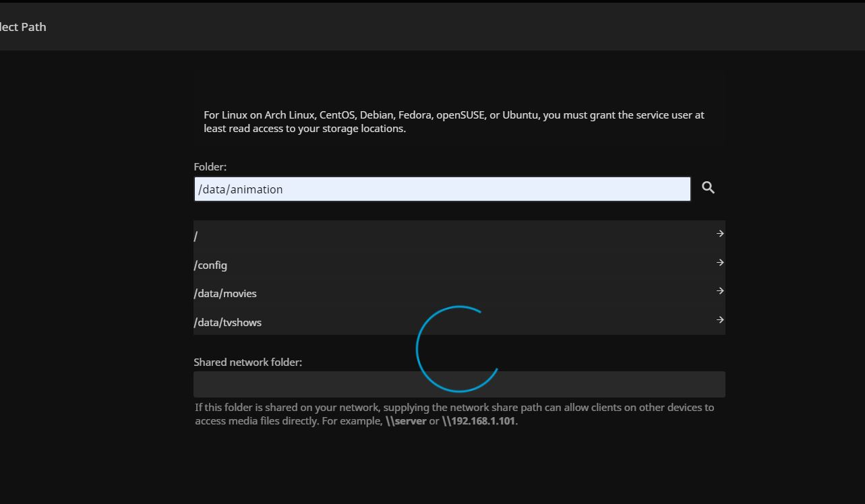Click the blue loading spinner
The width and height of the screenshot is (865, 504).
pos(458,349)
